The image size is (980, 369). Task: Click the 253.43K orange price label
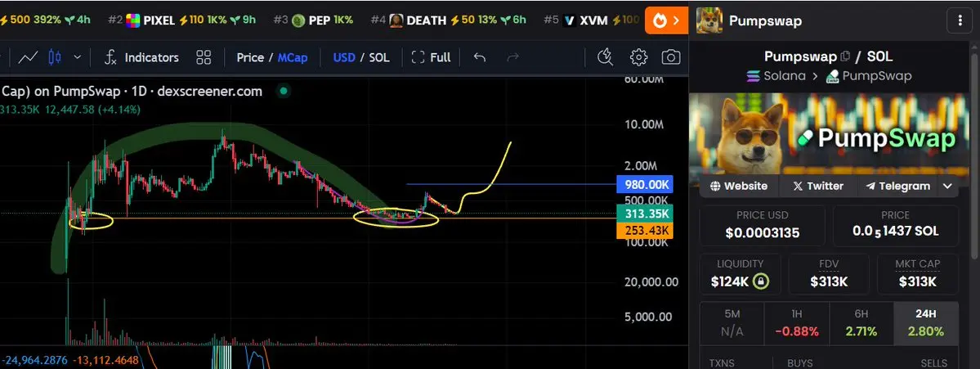[x=644, y=231]
